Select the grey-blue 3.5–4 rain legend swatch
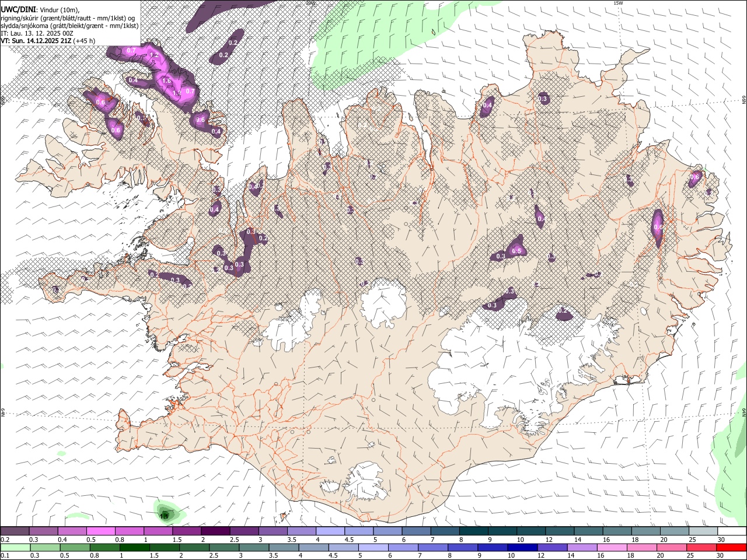 [283, 547]
